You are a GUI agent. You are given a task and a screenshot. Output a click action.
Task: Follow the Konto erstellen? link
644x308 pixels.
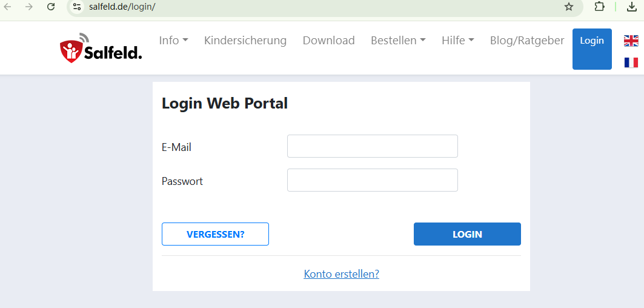pos(341,274)
